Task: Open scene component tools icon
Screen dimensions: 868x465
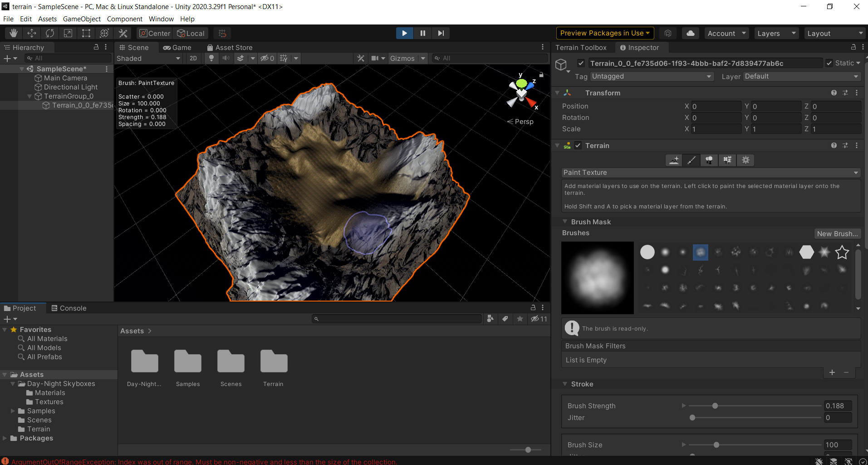Action: pyautogui.click(x=361, y=58)
